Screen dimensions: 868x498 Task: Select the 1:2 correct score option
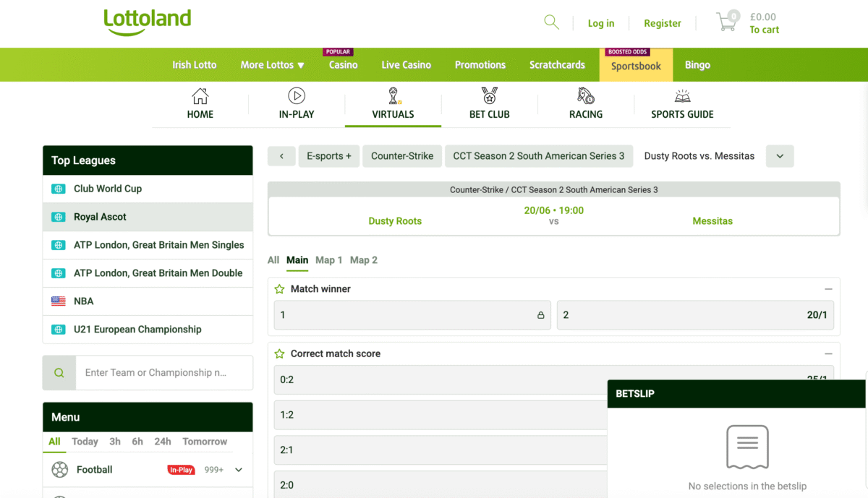(441, 416)
